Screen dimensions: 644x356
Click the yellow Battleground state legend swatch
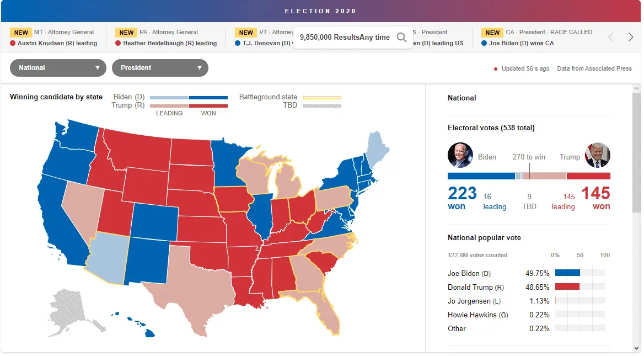tap(321, 98)
